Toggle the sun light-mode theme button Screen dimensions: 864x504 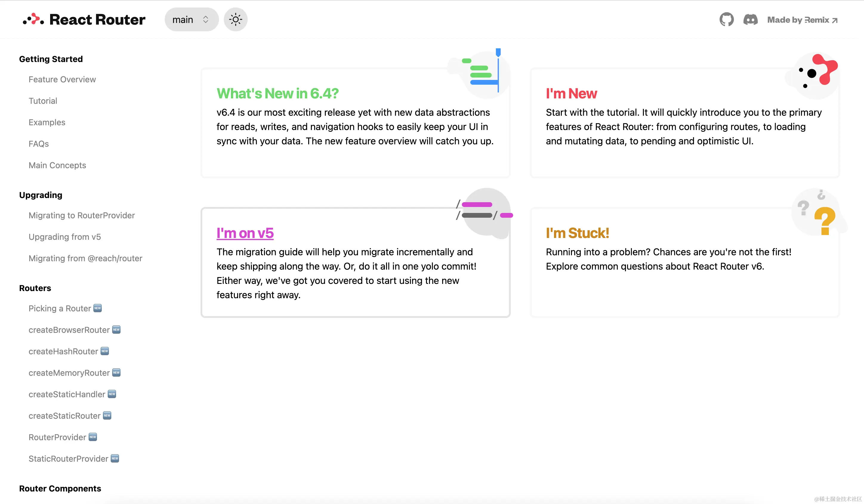(236, 19)
